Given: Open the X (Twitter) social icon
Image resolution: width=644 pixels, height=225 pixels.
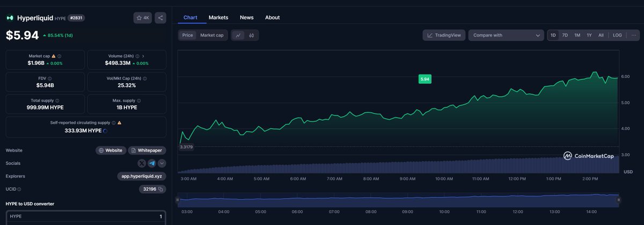Looking at the screenshot, I should 142,163.
